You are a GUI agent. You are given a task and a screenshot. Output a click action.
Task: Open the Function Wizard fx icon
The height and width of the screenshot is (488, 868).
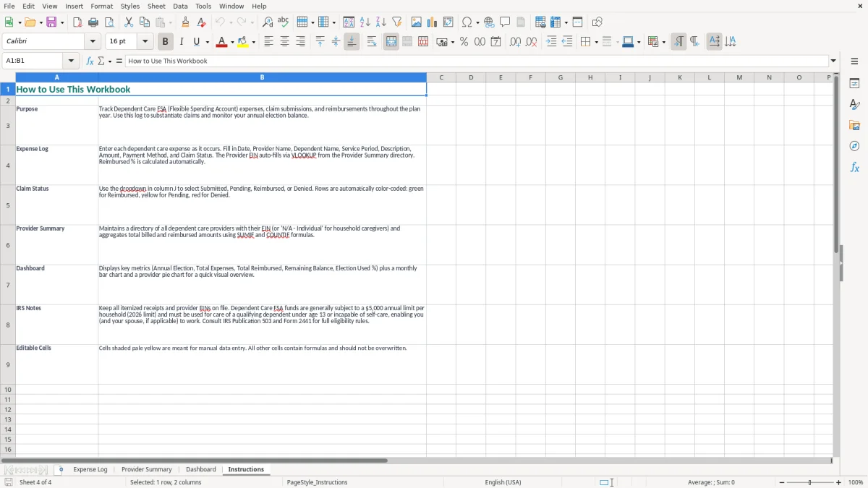[90, 61]
